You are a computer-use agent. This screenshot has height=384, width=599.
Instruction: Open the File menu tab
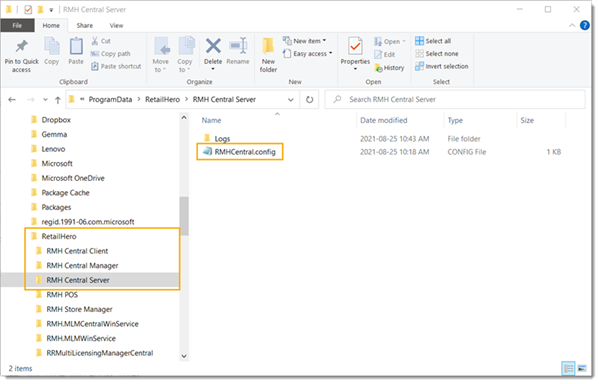point(17,25)
